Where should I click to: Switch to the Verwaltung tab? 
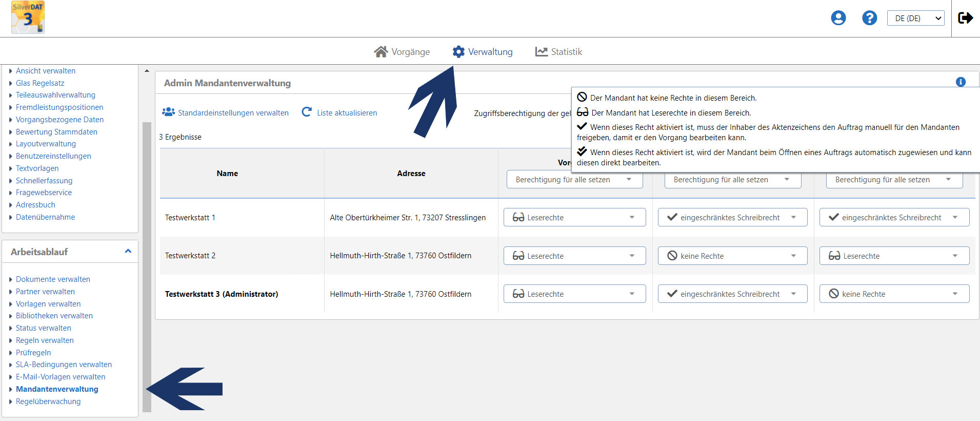(x=483, y=52)
